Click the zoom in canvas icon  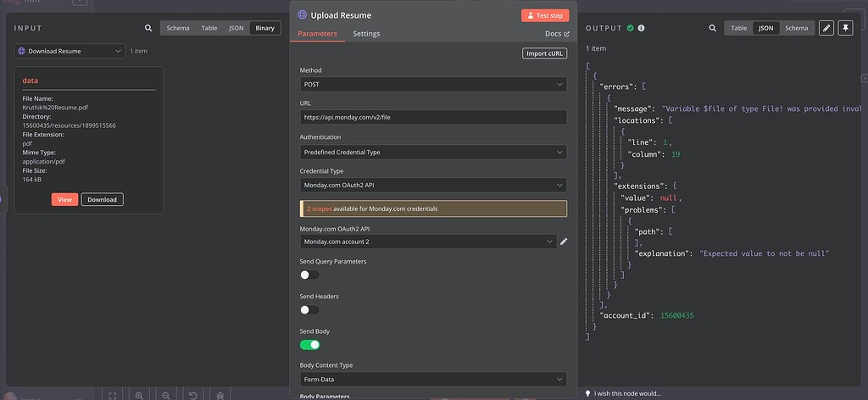click(x=139, y=395)
